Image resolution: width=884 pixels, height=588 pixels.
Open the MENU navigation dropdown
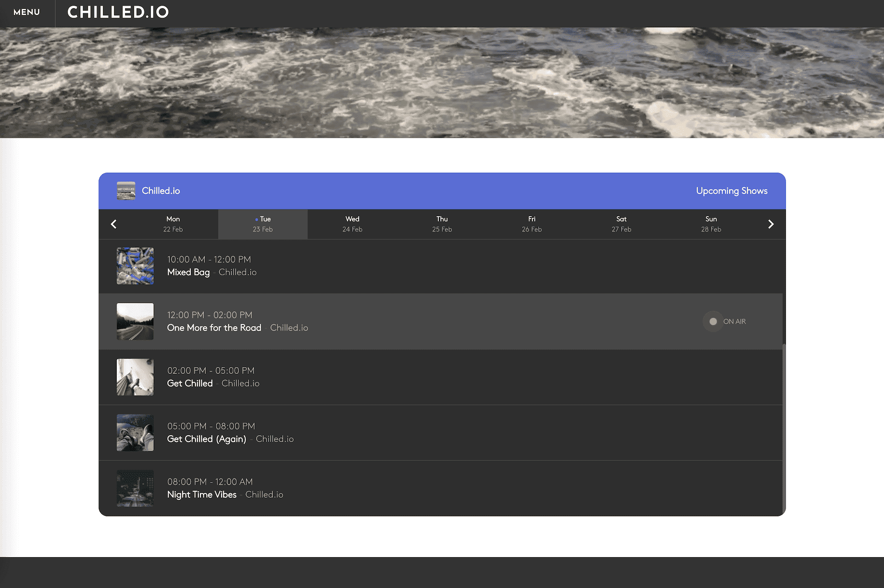(x=26, y=12)
